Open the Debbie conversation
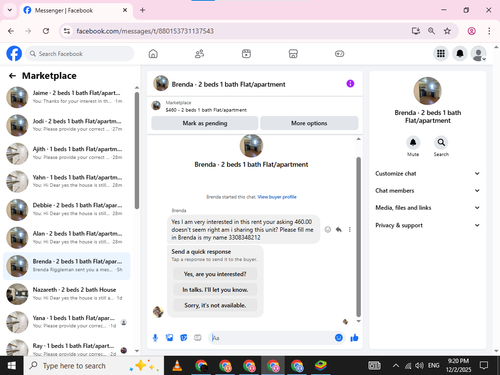Screen dimensions: 500x375 click(67, 209)
